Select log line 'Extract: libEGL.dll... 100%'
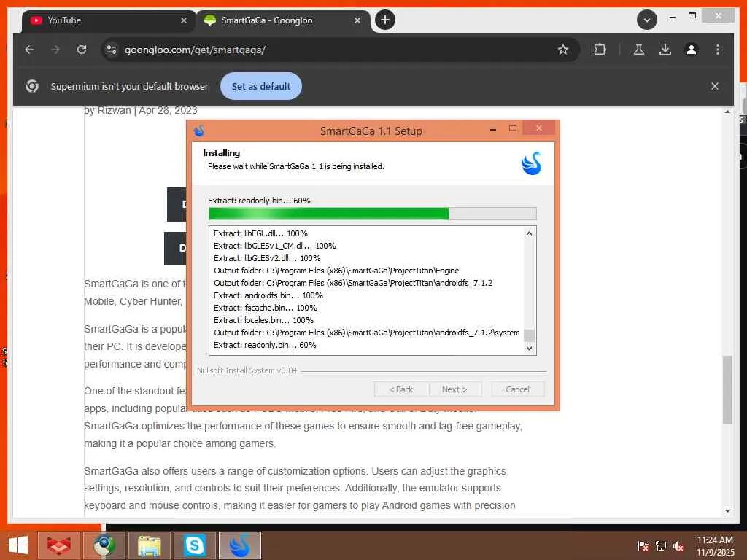The width and height of the screenshot is (747, 560). (x=260, y=233)
